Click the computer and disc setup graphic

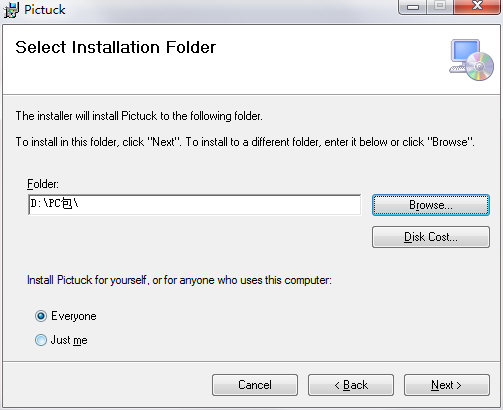coord(471,60)
